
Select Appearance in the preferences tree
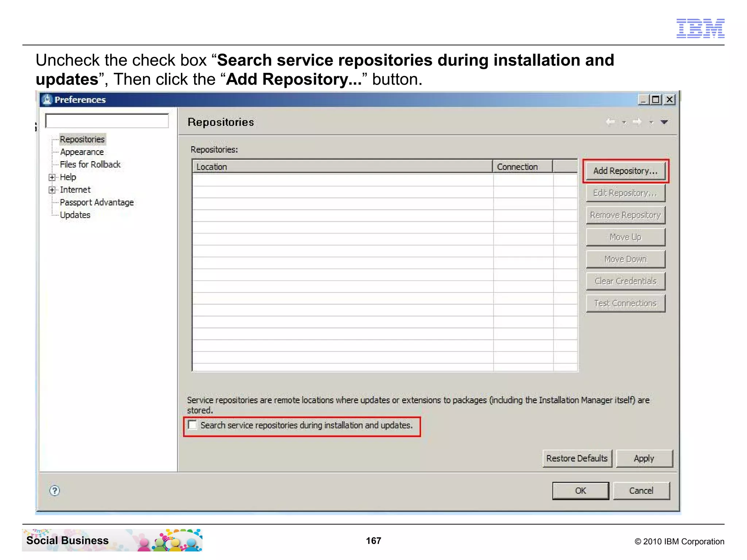point(82,152)
